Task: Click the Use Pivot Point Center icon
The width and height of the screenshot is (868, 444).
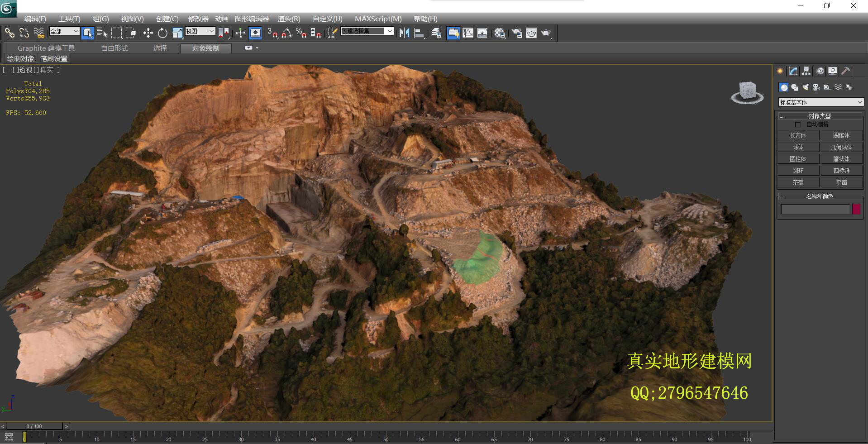Action: tap(224, 33)
